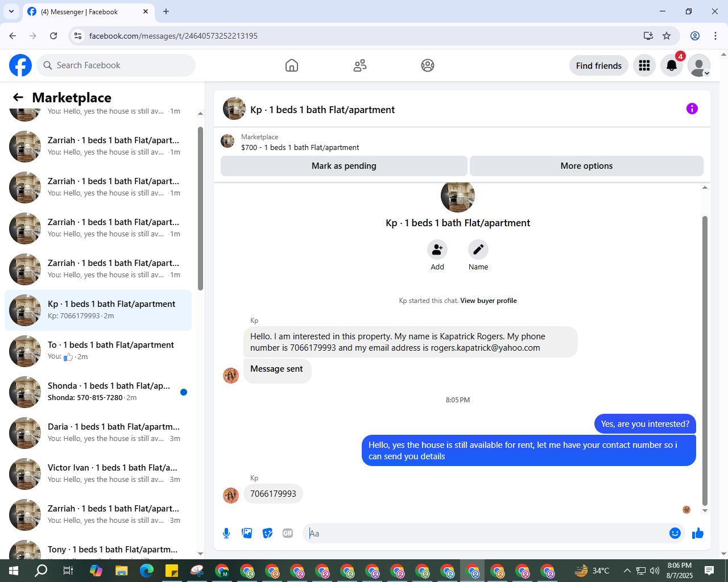Click the Name edit pencil icon

coord(478,250)
